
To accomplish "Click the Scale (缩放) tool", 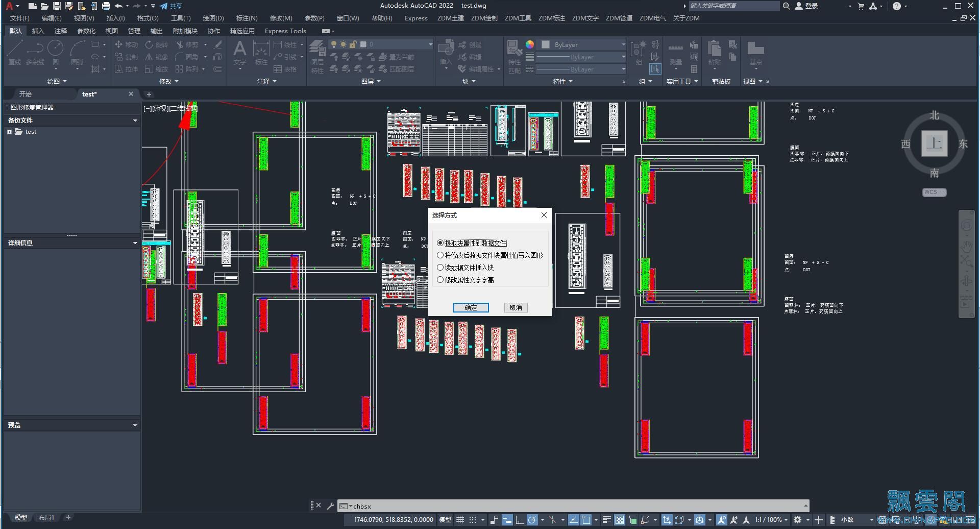I will point(157,69).
